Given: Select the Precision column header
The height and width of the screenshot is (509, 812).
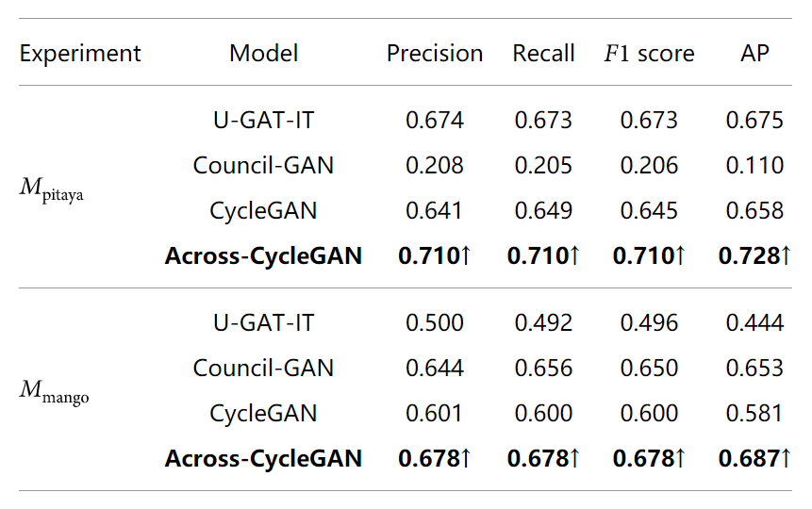Looking at the screenshot, I should pyautogui.click(x=435, y=54).
